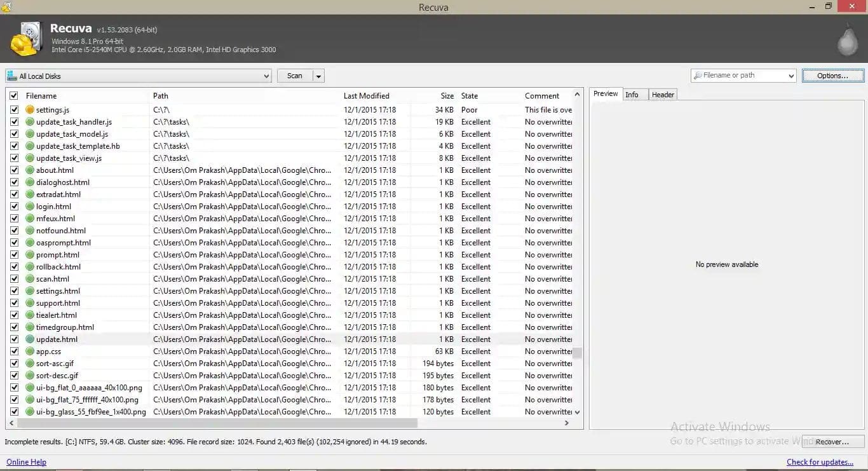868x471 pixels.
Task: Click the green state icon beside sort-asc.gif
Action: (30, 364)
